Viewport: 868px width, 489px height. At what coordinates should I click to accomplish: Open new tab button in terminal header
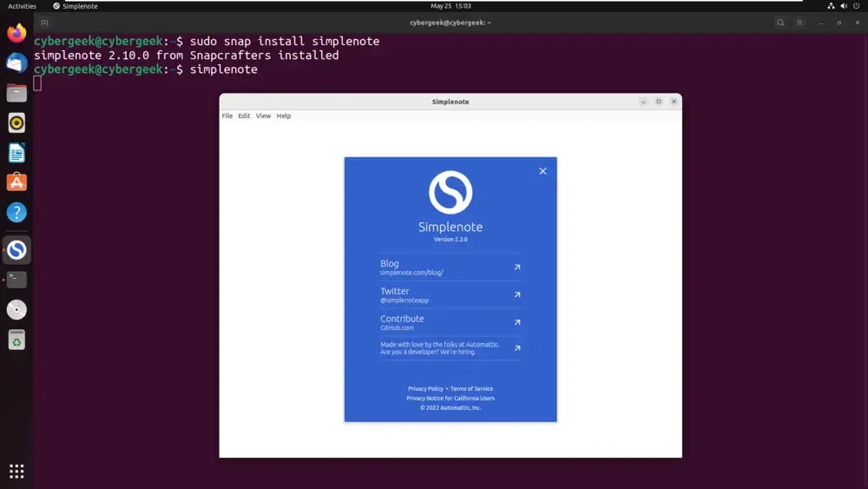click(x=44, y=23)
